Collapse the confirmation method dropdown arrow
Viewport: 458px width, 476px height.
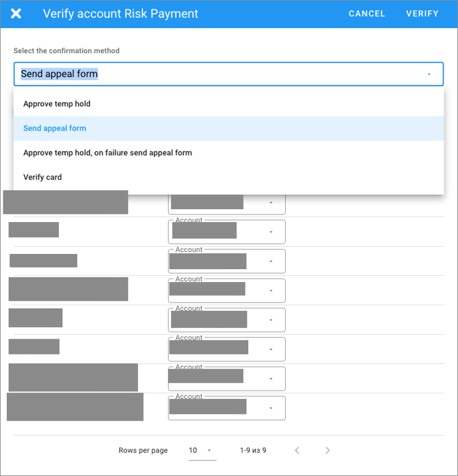tap(429, 74)
